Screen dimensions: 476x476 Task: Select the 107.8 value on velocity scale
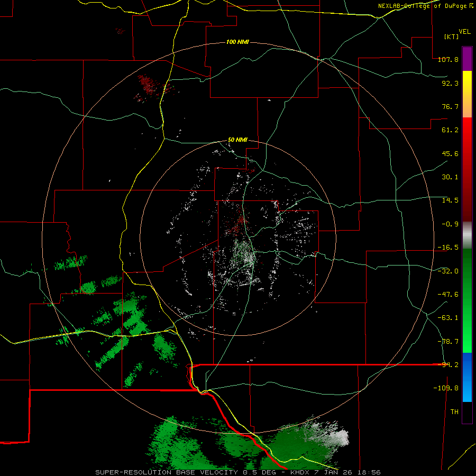click(x=448, y=59)
